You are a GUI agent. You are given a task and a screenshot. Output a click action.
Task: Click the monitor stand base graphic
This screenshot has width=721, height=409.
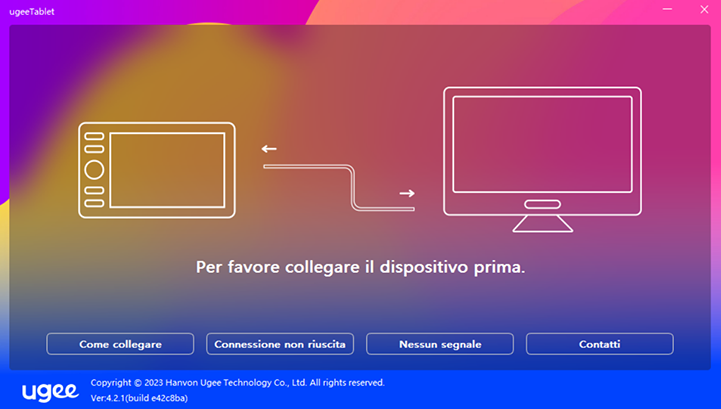pos(543,224)
